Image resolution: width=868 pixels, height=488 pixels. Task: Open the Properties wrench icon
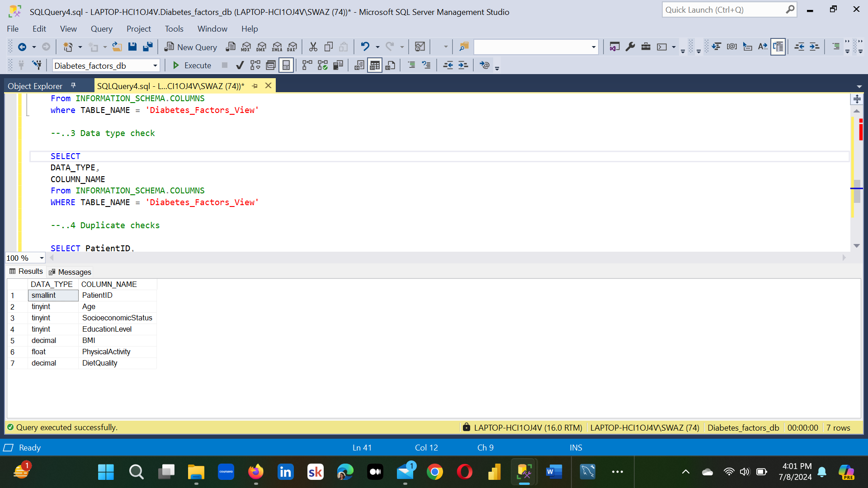tap(630, 47)
